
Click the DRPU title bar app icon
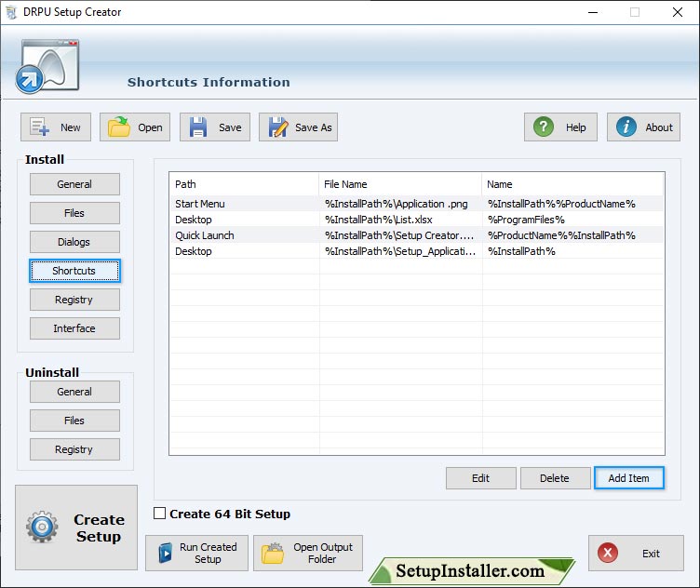point(11,12)
